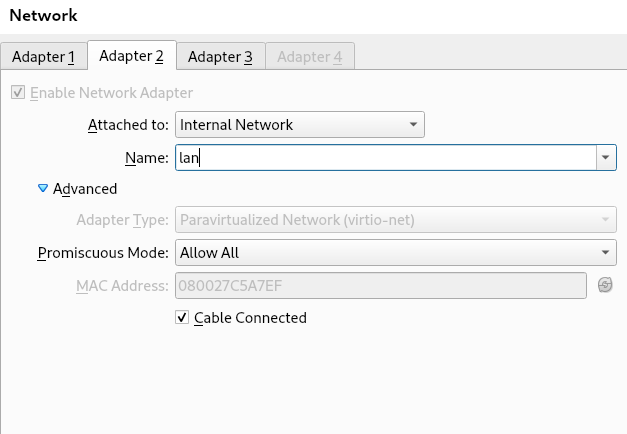Click the MAC Address label
Screen dimensions: 627x434
click(x=122, y=286)
